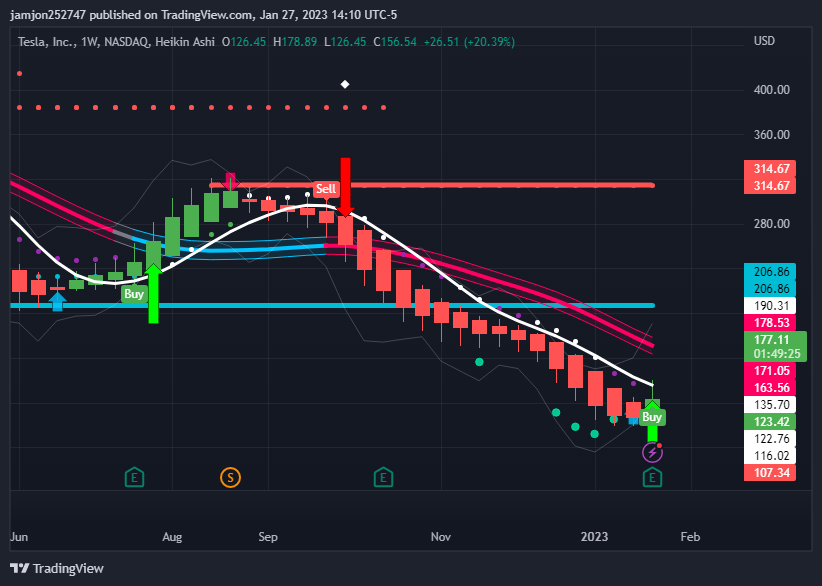Open the orange stock split marker
The width and height of the screenshot is (822, 586).
click(230, 477)
